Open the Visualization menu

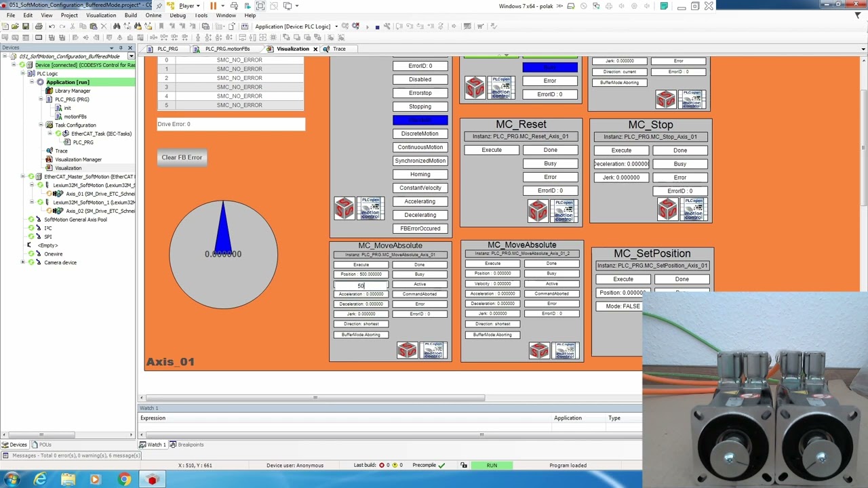(x=100, y=15)
